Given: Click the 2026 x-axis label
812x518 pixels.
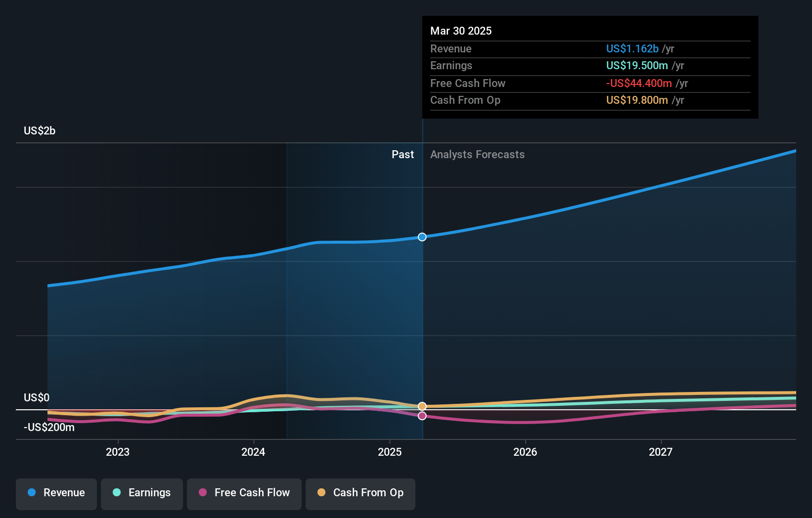Looking at the screenshot, I should click(525, 452).
